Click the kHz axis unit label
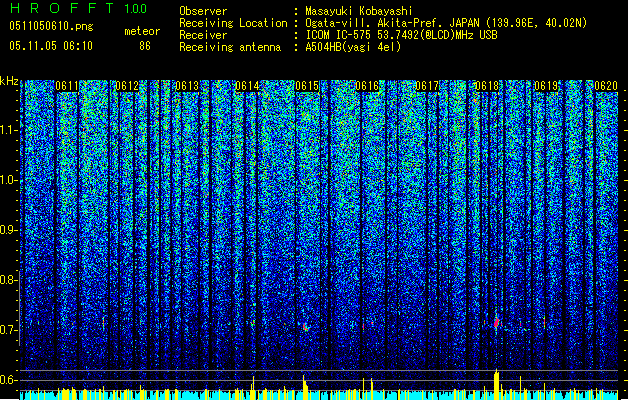 [9, 81]
